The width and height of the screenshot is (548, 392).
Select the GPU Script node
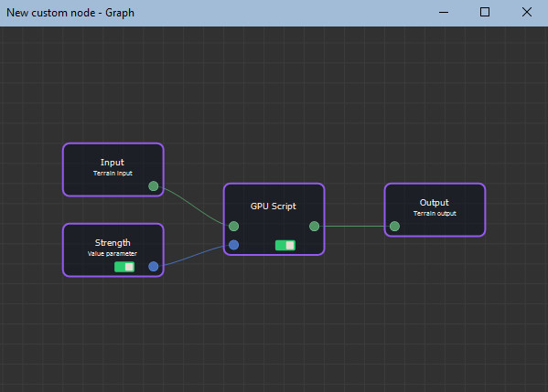[274, 219]
